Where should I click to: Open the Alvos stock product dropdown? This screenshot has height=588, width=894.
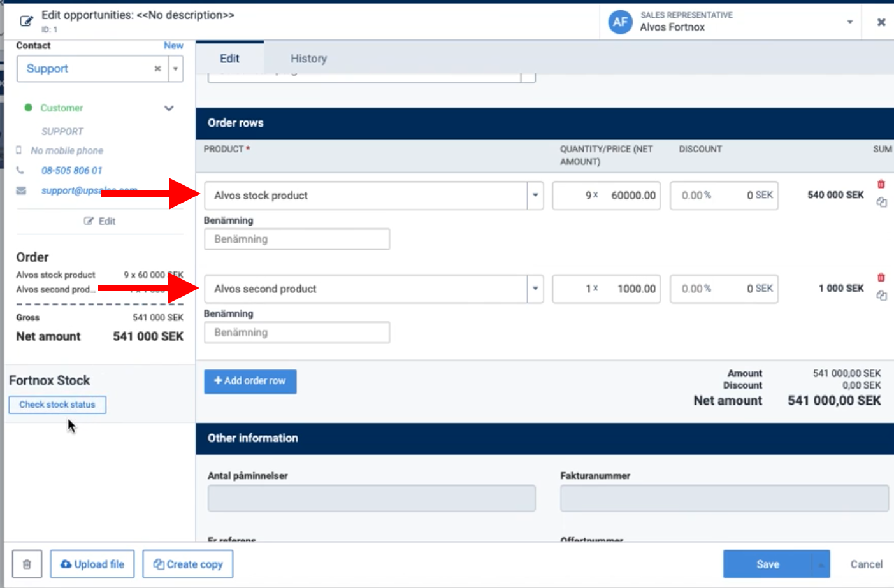point(535,196)
